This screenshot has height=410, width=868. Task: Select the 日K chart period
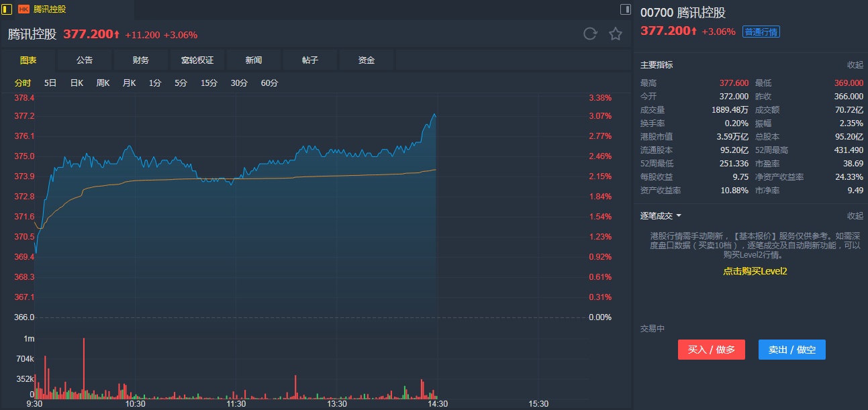(x=77, y=83)
